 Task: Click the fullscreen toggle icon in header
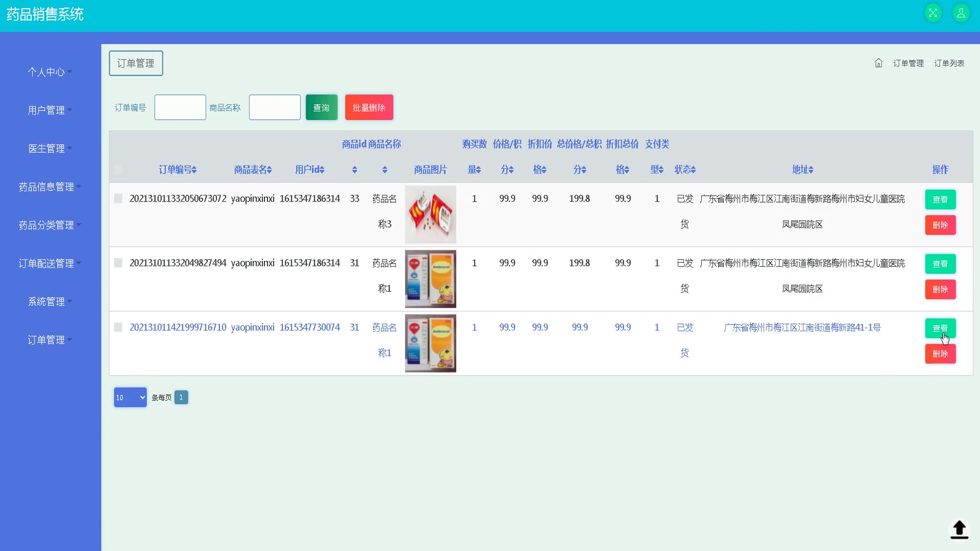click(933, 13)
